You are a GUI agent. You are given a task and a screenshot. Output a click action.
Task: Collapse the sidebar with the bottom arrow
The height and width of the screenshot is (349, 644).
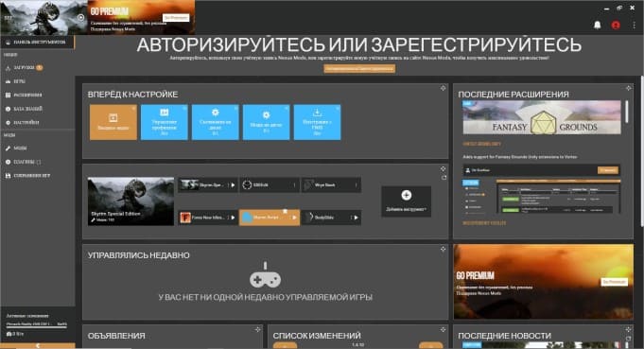point(38,346)
